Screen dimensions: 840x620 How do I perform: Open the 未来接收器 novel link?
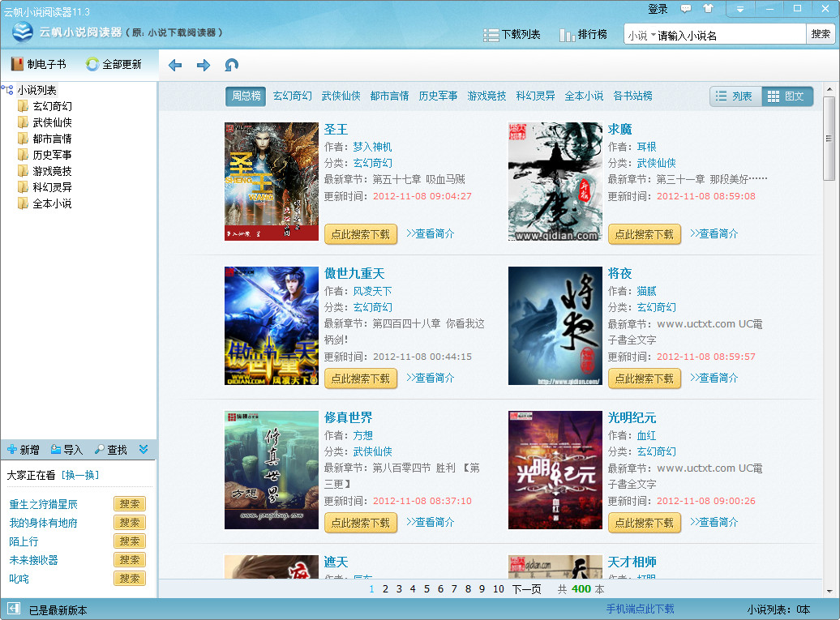pyautogui.click(x=34, y=560)
